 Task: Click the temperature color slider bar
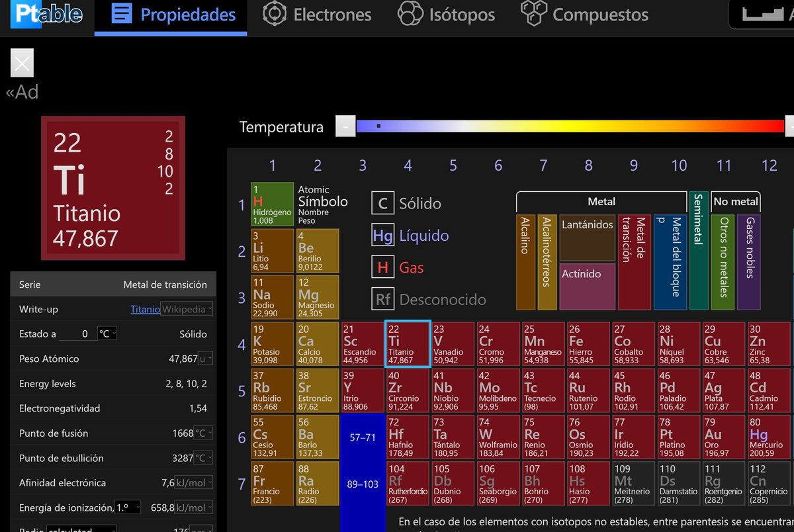[x=569, y=126]
